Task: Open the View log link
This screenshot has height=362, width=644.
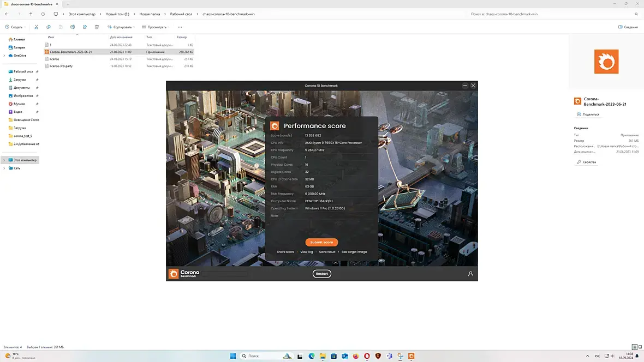Action: point(306,252)
